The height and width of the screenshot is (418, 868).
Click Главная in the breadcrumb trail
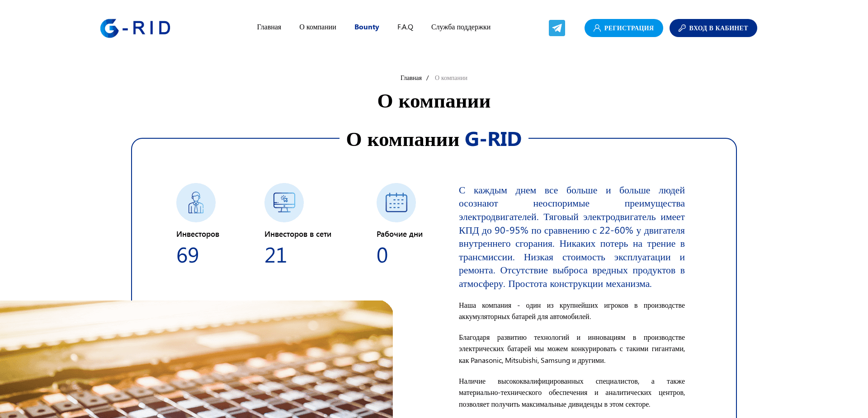pyautogui.click(x=412, y=78)
